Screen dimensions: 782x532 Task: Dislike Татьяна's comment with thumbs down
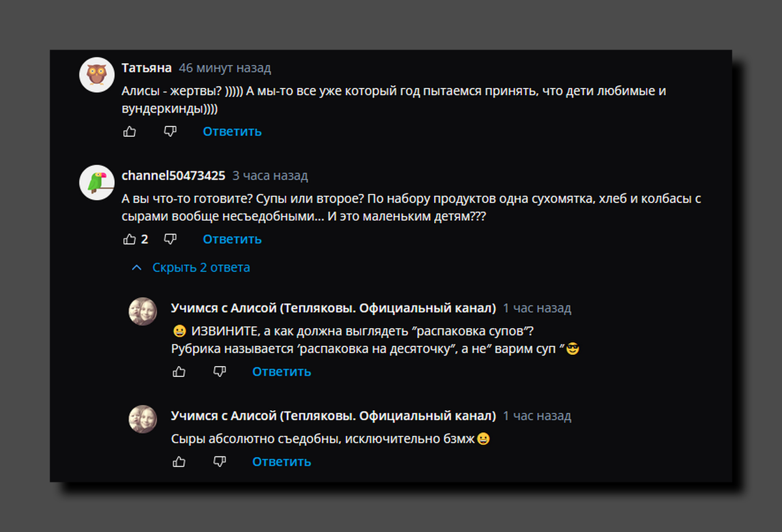click(x=170, y=132)
